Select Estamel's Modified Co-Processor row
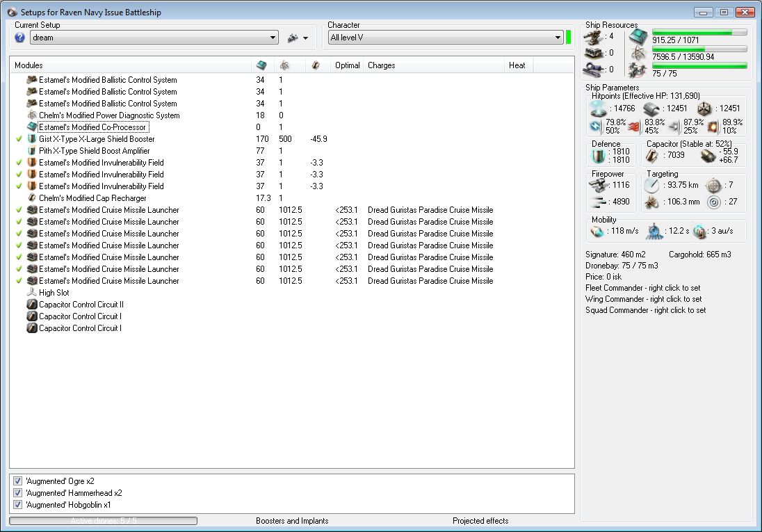 click(x=291, y=127)
